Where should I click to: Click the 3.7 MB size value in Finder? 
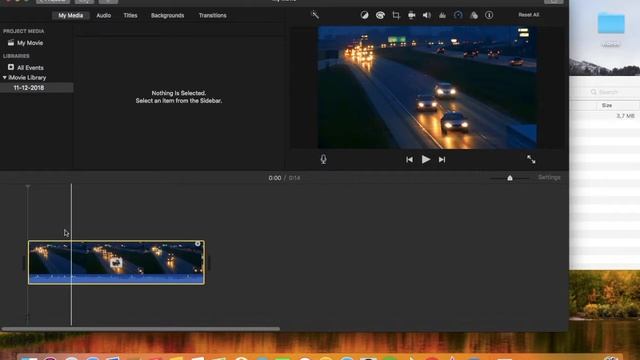coord(625,116)
